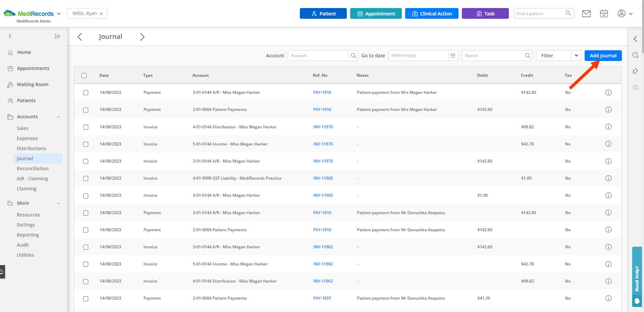Check the PAY-1916 Patient Payments row
This screenshot has width=644, height=312.
(x=86, y=110)
